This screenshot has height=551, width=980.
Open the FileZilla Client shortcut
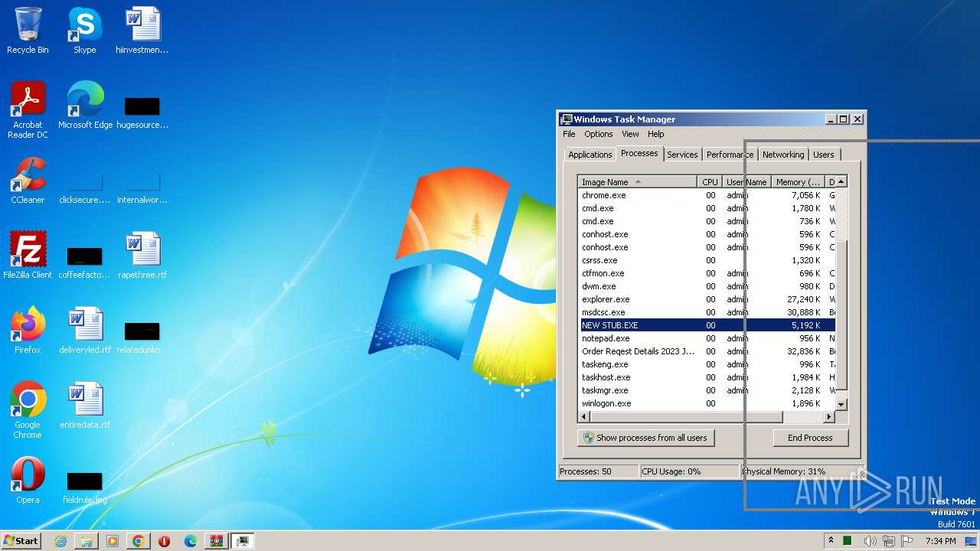coord(28,256)
